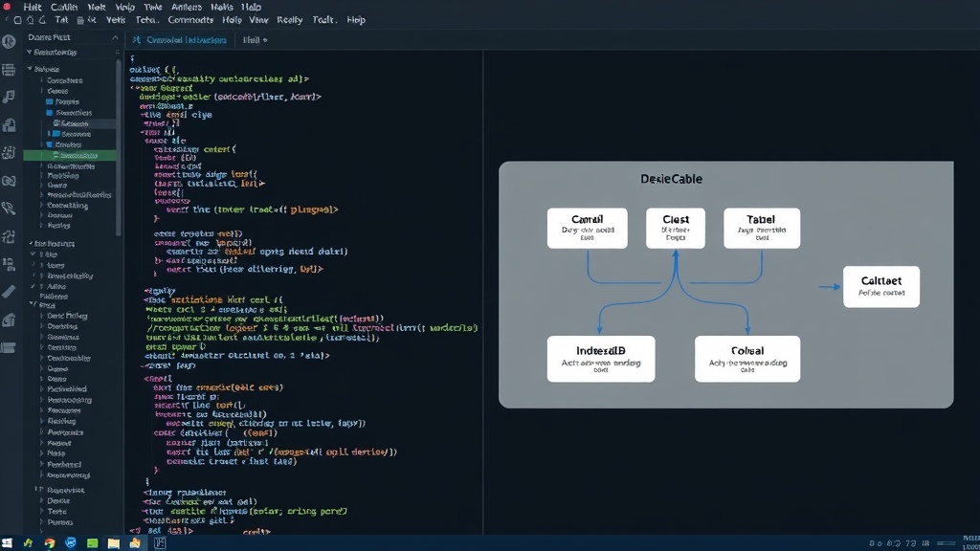Collapse the Dame Feet panel via chevron

pos(115,37)
